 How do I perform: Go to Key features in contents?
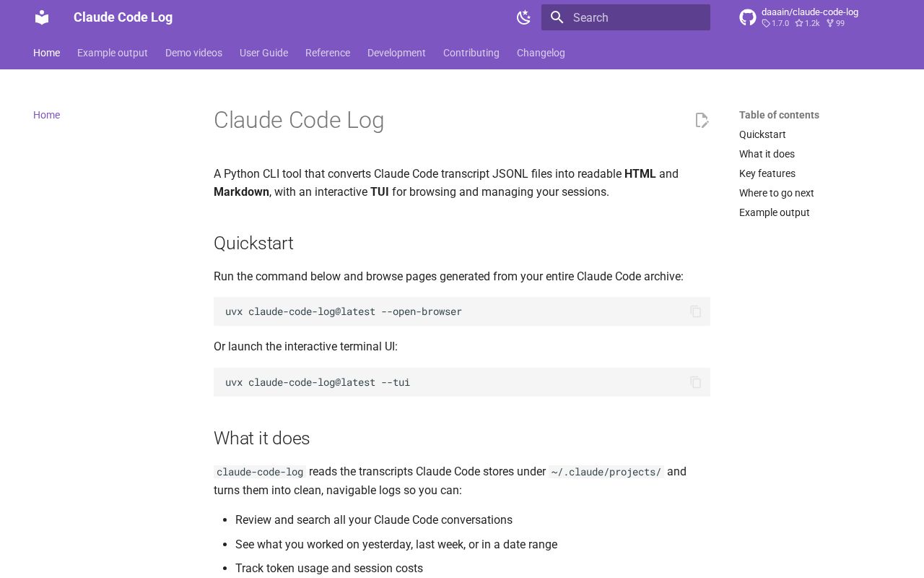pos(767,173)
